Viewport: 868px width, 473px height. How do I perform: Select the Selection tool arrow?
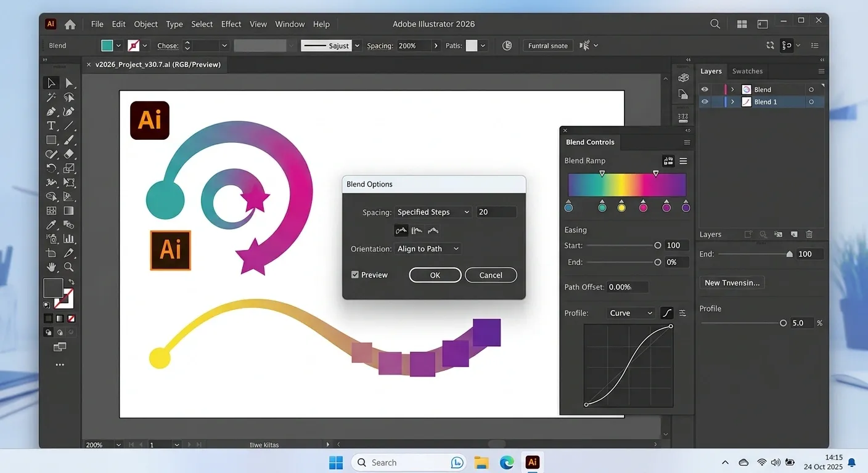[52, 83]
